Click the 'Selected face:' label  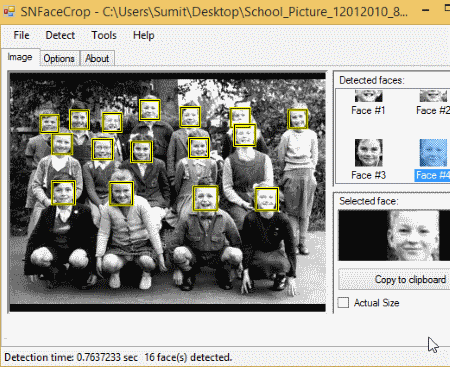(x=368, y=201)
